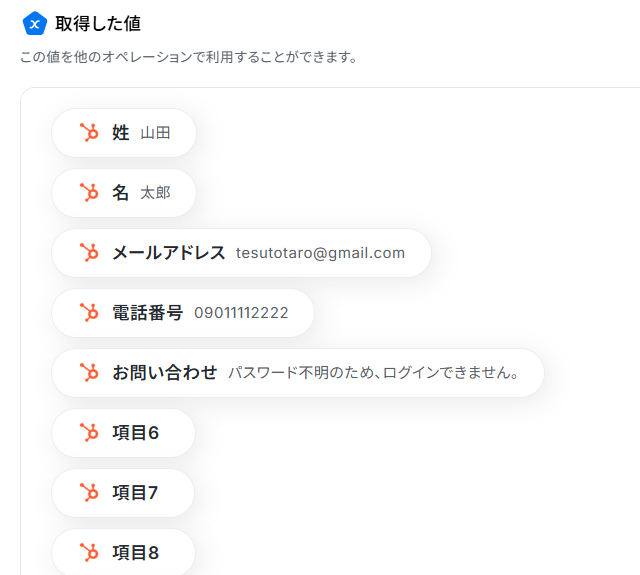
Task: Click the HubSpot icon beside 項目8
Action: (x=89, y=552)
